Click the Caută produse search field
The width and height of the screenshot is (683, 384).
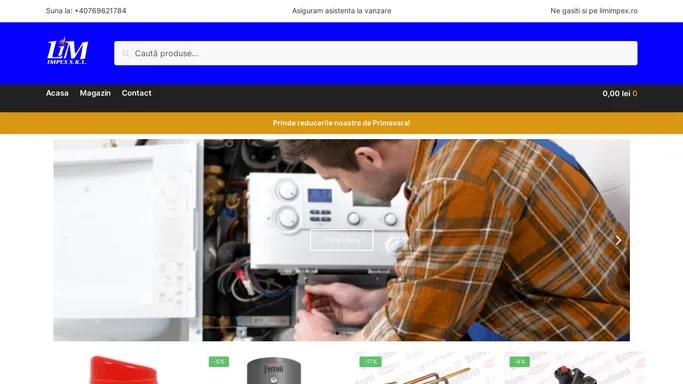click(x=376, y=53)
